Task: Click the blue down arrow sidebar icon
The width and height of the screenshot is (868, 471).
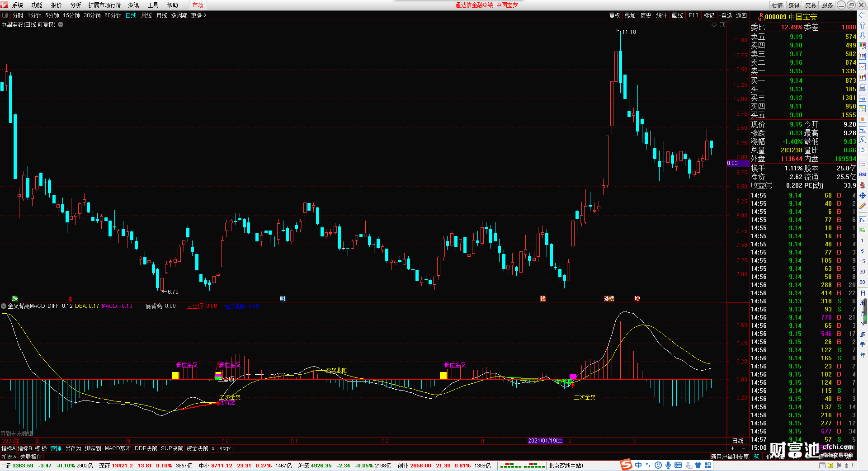Action: click(x=863, y=36)
